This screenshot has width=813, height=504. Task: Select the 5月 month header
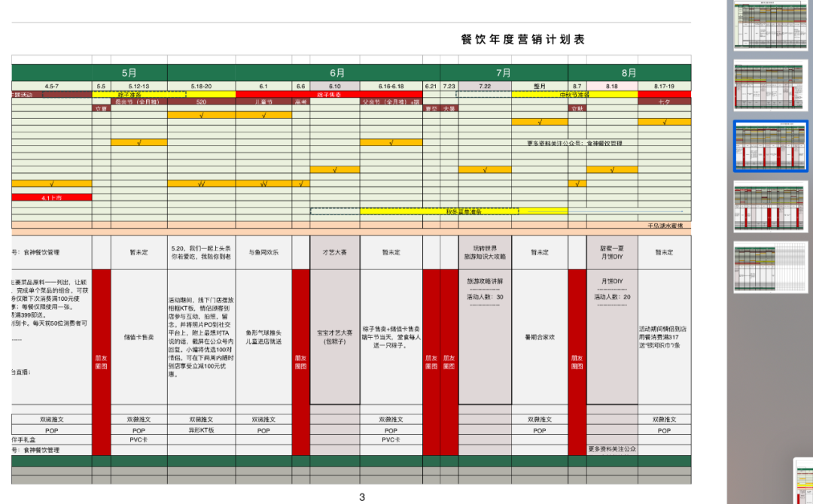tap(129, 73)
